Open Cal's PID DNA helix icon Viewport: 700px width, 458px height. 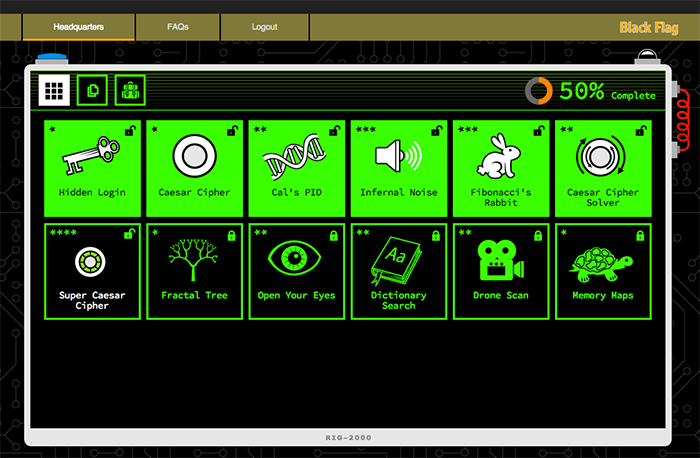point(295,156)
